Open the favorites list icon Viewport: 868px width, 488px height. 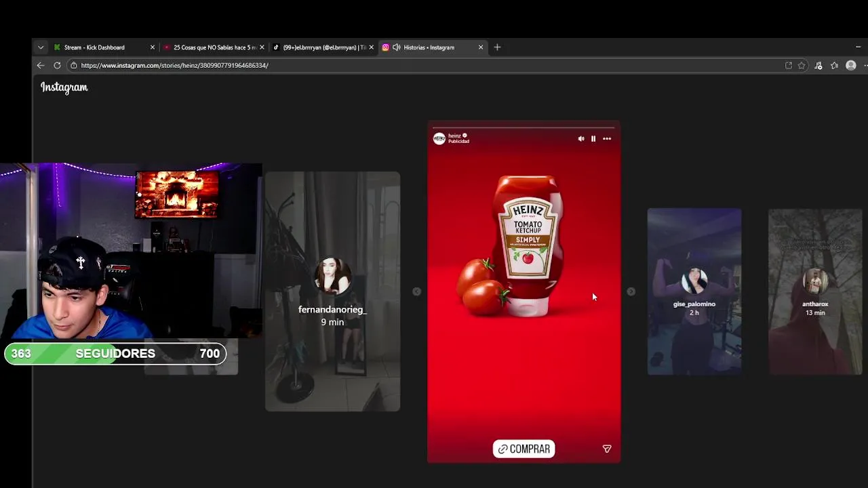[834, 66]
